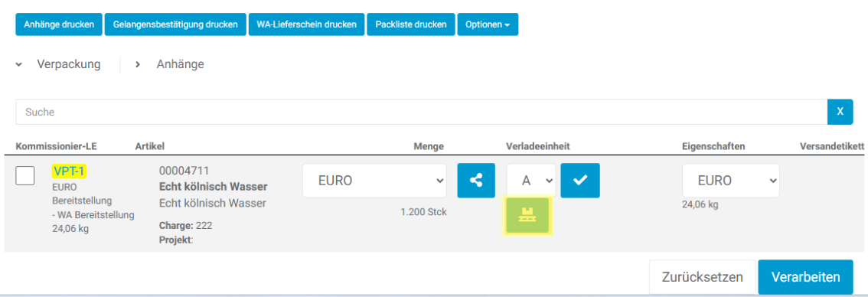Screen dimensions: 868x297
Task: Click Anhänge drucken button
Action: click(59, 24)
